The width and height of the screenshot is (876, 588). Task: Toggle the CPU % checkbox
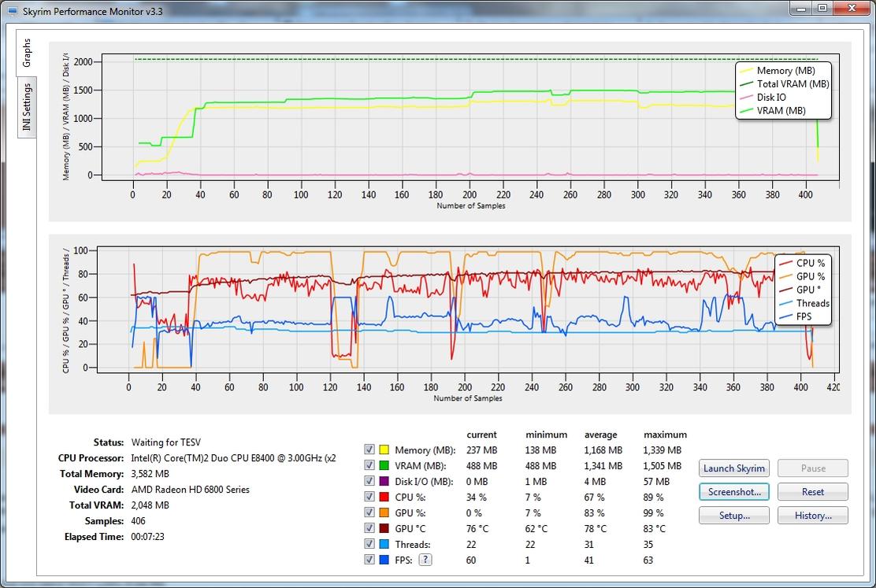click(369, 497)
